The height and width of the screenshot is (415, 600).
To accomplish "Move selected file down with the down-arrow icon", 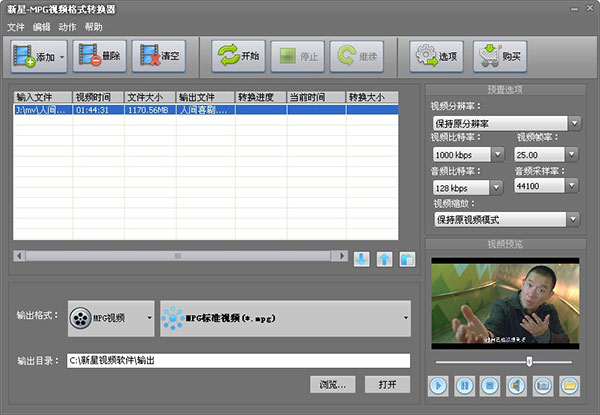I will point(362,259).
